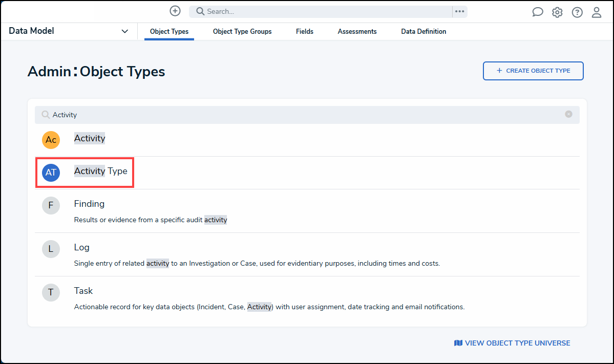
Task: Open the admin settings gear icon
Action: 557,12
